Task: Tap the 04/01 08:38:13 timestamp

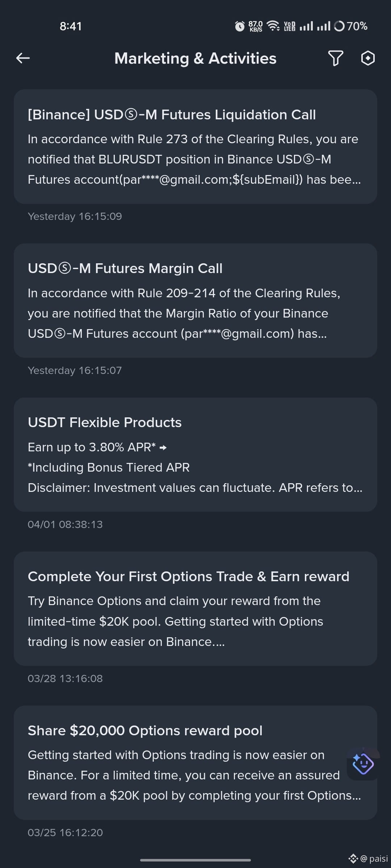Action: [x=65, y=524]
